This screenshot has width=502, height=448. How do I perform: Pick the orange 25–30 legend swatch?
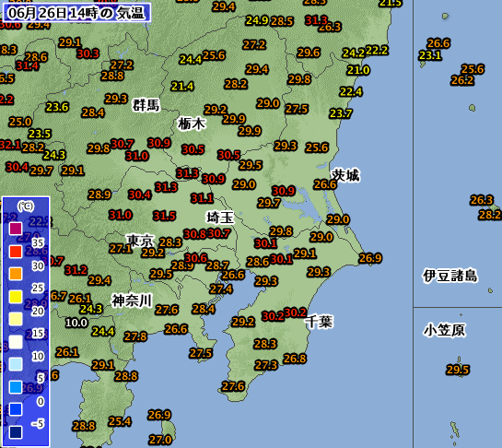coord(16,274)
